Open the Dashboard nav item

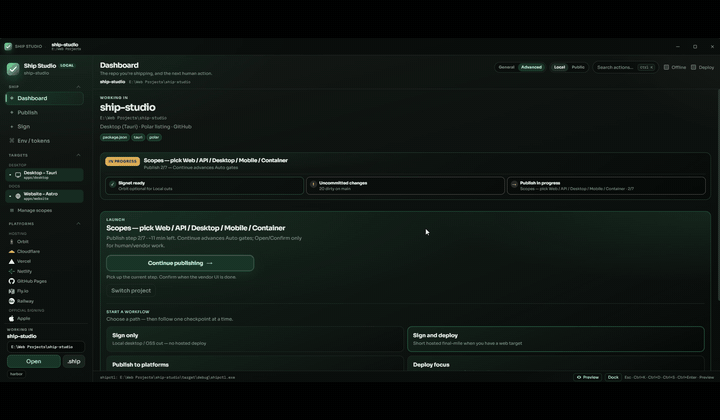45,98
